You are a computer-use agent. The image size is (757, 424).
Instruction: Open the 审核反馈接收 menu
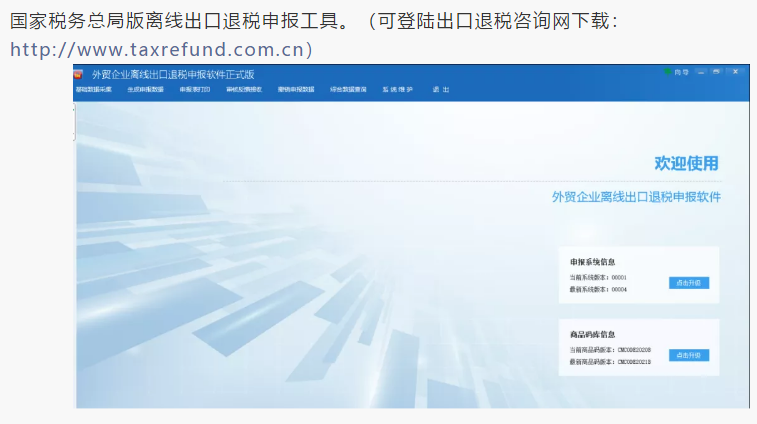(244, 89)
